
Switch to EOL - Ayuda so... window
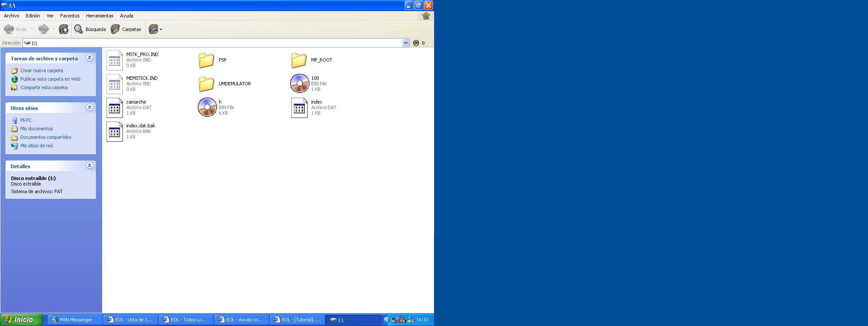[x=242, y=320]
